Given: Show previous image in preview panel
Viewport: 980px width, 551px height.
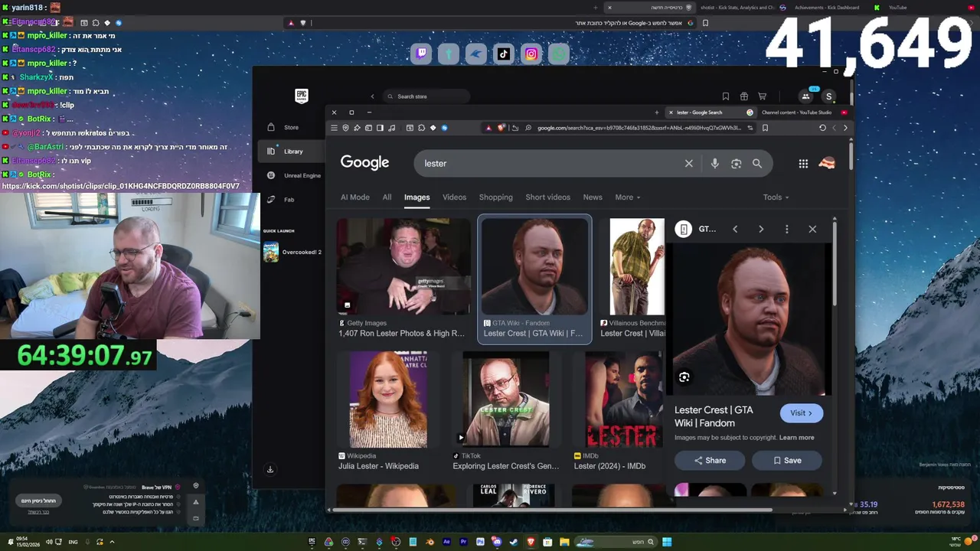Looking at the screenshot, I should click(x=735, y=229).
